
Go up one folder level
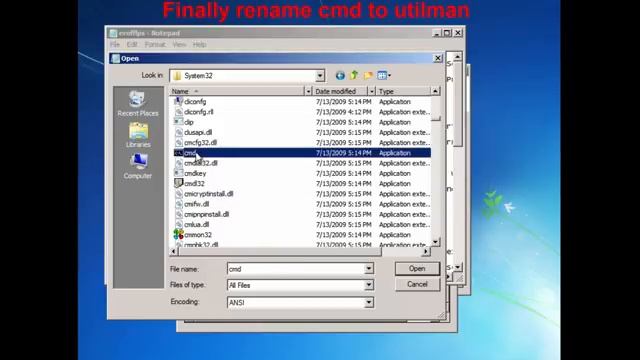354,75
